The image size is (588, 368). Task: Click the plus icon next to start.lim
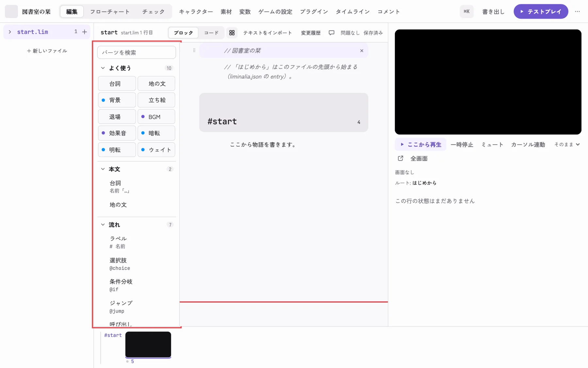[x=85, y=32]
